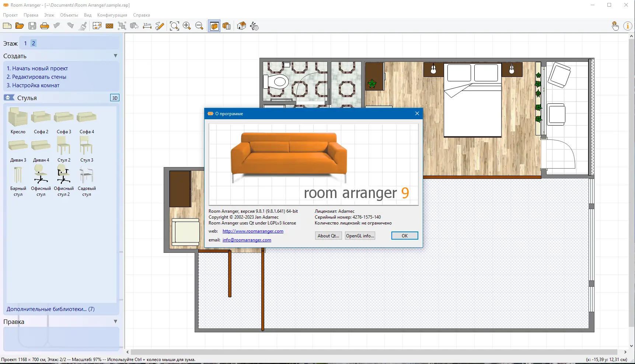Click the gray box with cursor icon

point(135,26)
